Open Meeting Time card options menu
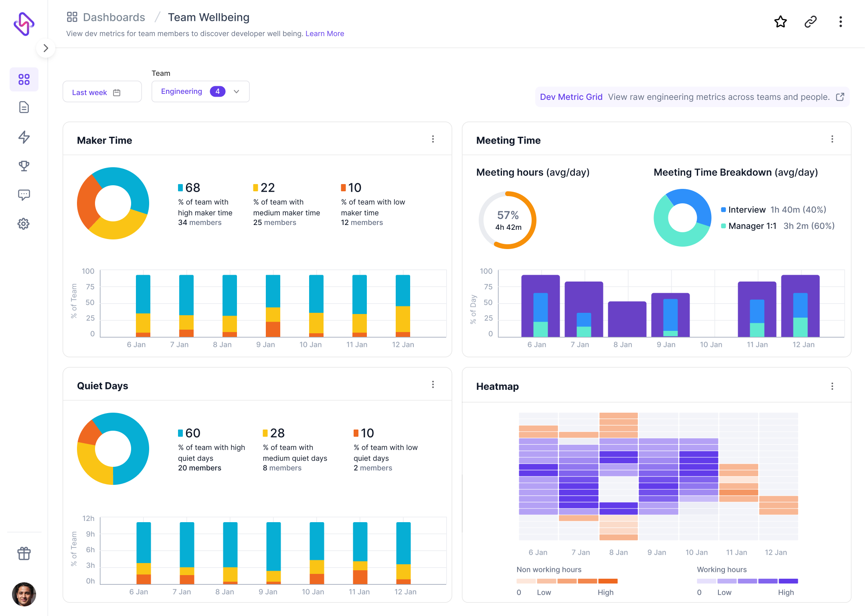This screenshot has width=866, height=616. (x=832, y=139)
